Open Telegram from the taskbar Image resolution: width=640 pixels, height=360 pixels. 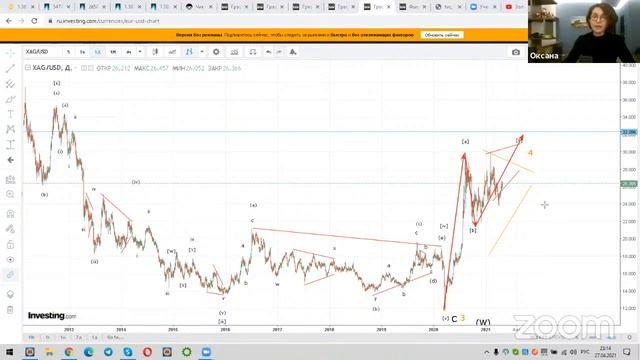click(x=108, y=352)
